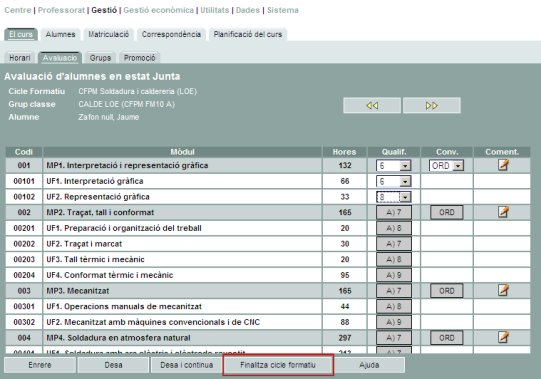Click A) 8 grade for UF1 Preparació row
The height and width of the screenshot is (379, 541).
(394, 228)
